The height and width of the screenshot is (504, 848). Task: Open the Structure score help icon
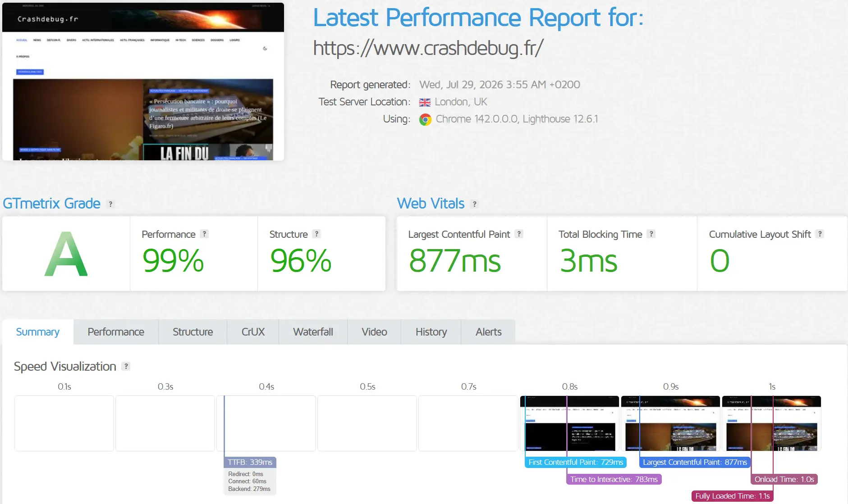pyautogui.click(x=316, y=234)
